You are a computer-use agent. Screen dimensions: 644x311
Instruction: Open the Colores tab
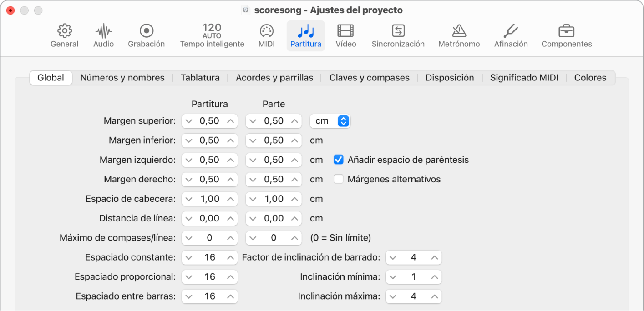coord(590,78)
